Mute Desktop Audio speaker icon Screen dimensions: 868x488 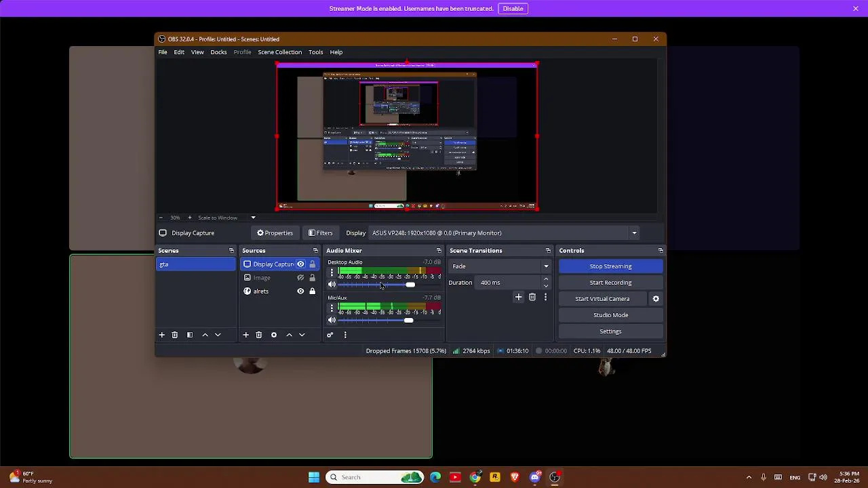pyautogui.click(x=332, y=285)
